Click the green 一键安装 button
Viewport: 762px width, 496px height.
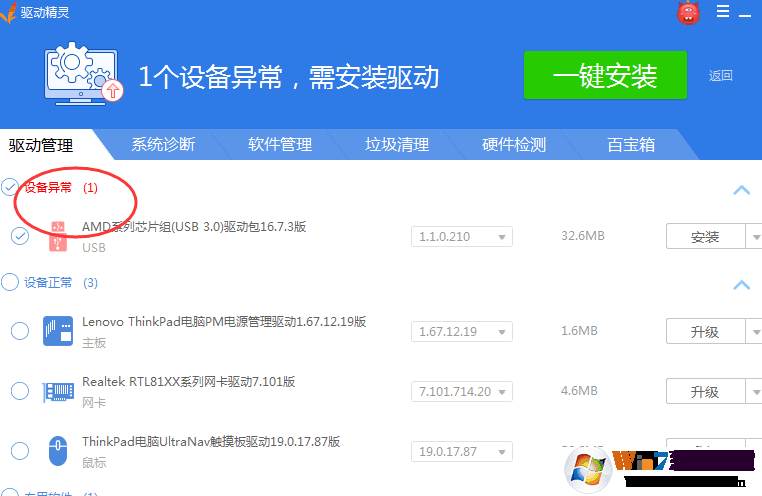[606, 75]
